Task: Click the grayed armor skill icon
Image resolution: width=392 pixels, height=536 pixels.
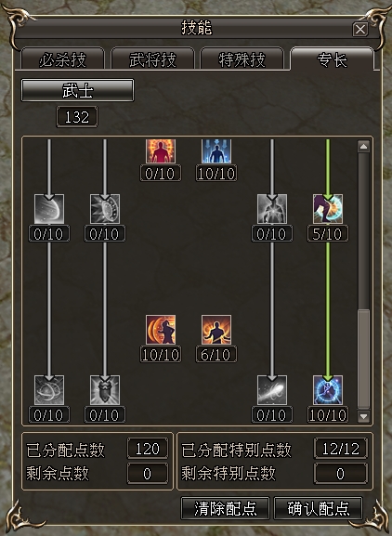Action: 105,390
